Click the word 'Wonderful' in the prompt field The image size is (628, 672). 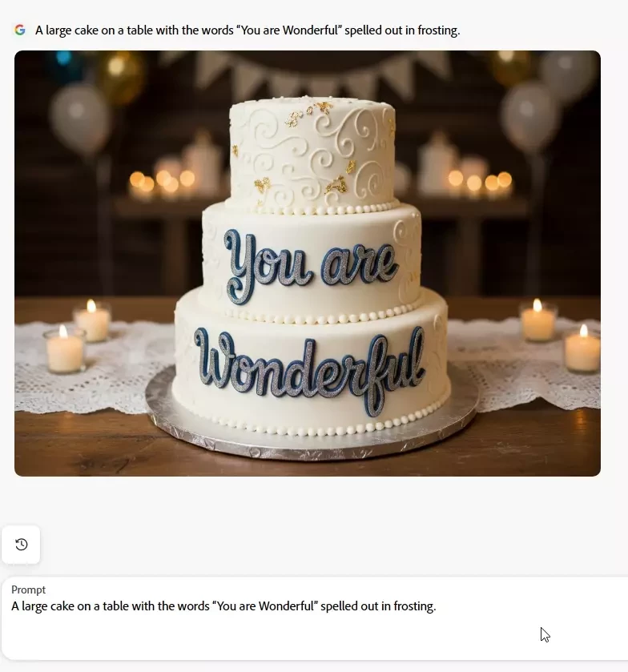(288, 606)
